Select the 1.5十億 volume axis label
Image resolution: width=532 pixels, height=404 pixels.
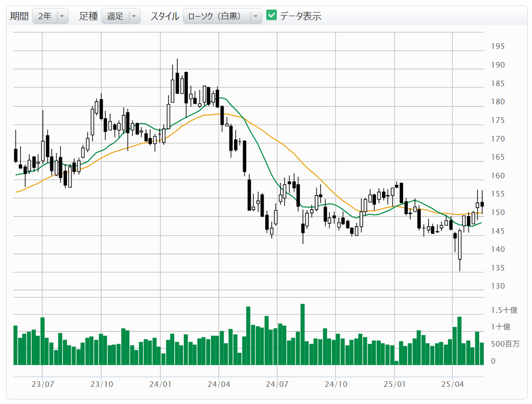(504, 310)
